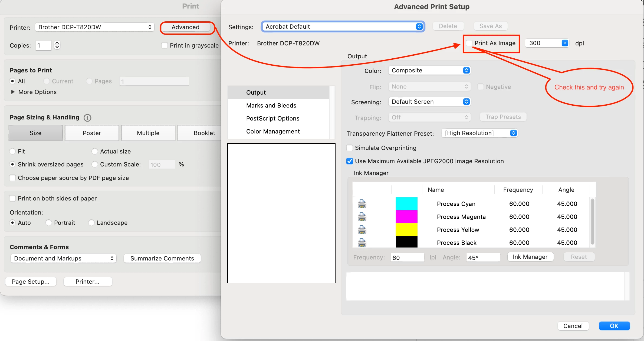
Task: Uncheck Use Maximum Available JPEG2000 Image Resolution
Action: point(350,161)
